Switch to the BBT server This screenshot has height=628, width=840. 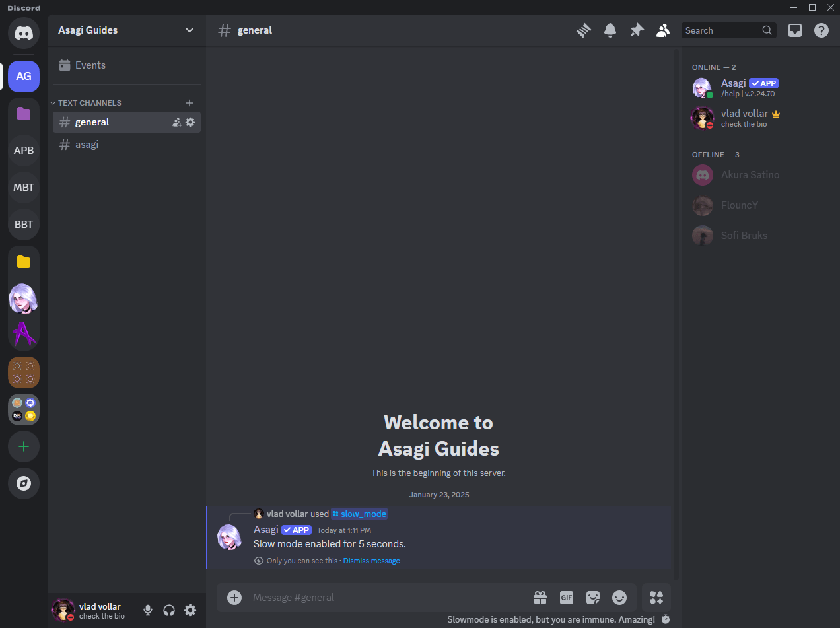(24, 224)
